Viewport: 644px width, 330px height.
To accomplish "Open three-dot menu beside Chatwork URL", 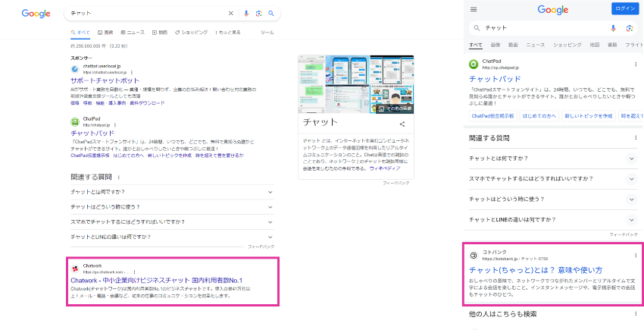I will click(134, 272).
